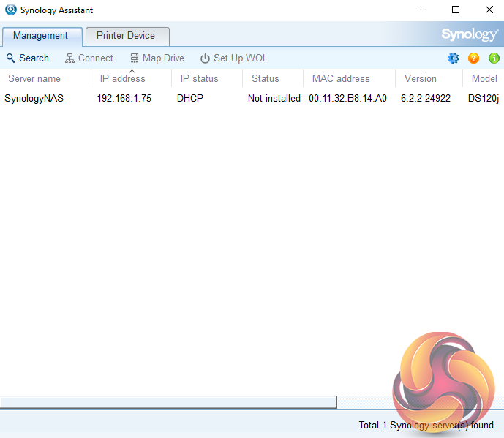Click the Connect toolbar button
Image resolution: width=504 pixels, height=438 pixels.
pos(89,58)
